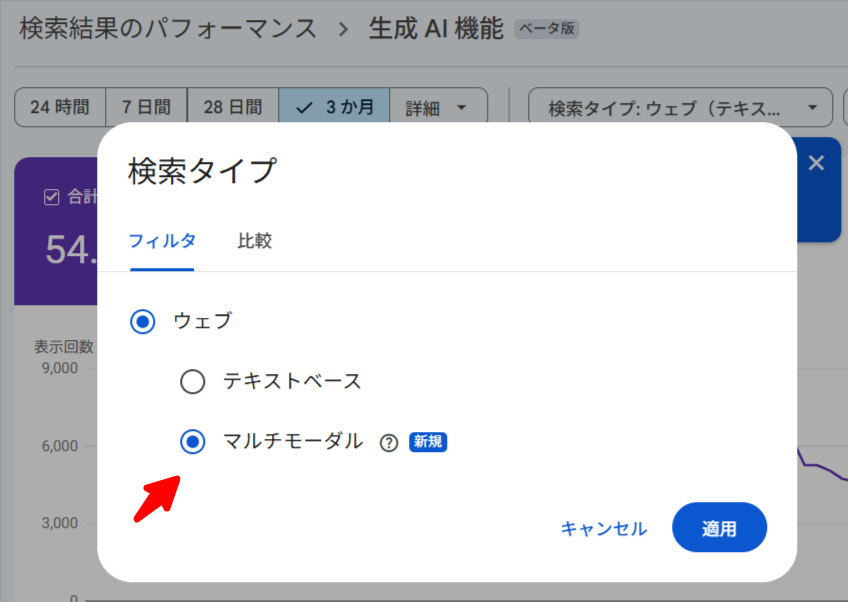The height and width of the screenshot is (602, 848).
Task: Close the blue card with X icon
Action: pyautogui.click(x=816, y=163)
